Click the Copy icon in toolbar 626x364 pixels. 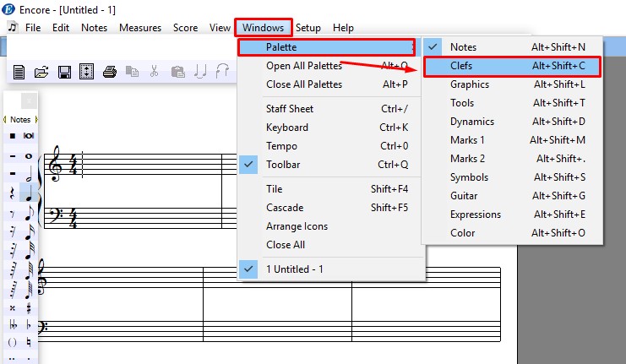click(132, 72)
